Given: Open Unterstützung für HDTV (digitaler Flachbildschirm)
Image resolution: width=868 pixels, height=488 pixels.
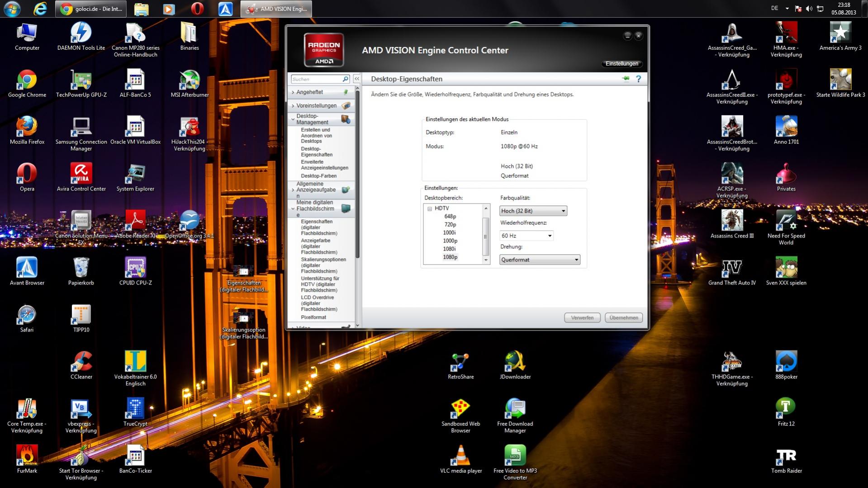Looking at the screenshot, I should click(320, 284).
